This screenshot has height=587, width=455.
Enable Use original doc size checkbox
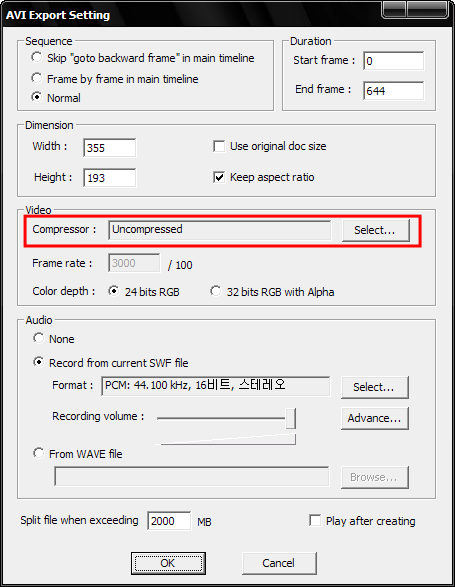pos(219,146)
